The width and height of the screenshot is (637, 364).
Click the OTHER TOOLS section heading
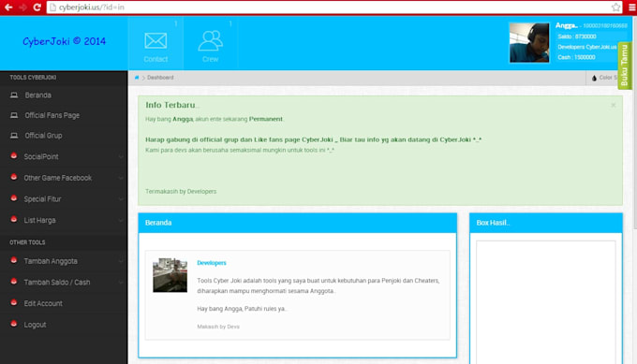point(27,242)
